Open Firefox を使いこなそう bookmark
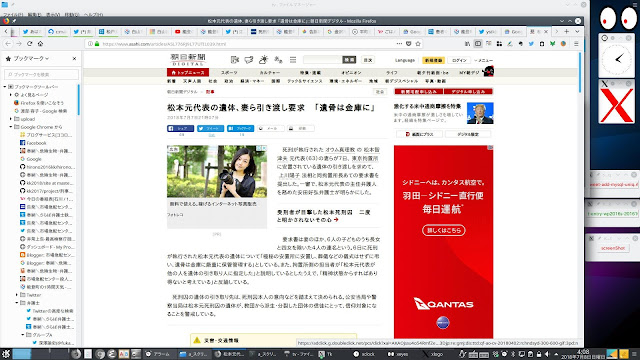Image resolution: width=640 pixels, height=360 pixels. pyautogui.click(x=39, y=103)
